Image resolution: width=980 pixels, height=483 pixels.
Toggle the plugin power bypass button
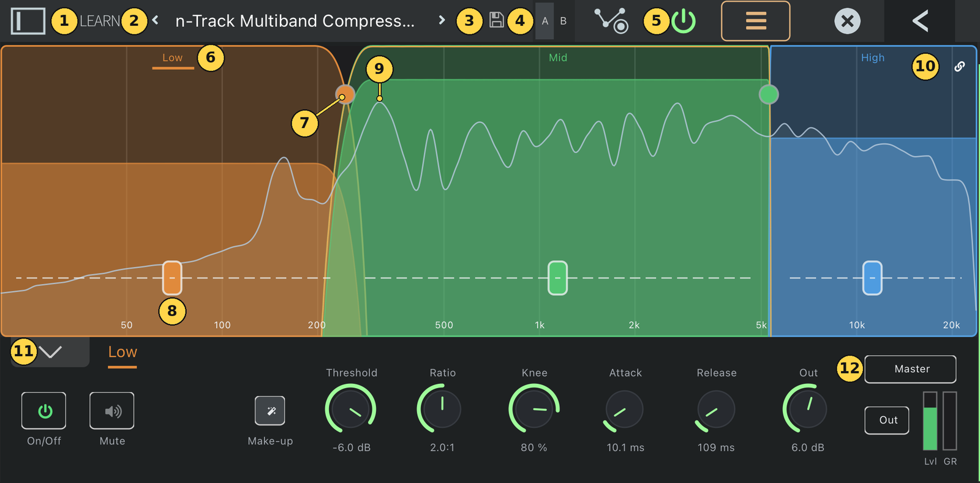pos(684,21)
